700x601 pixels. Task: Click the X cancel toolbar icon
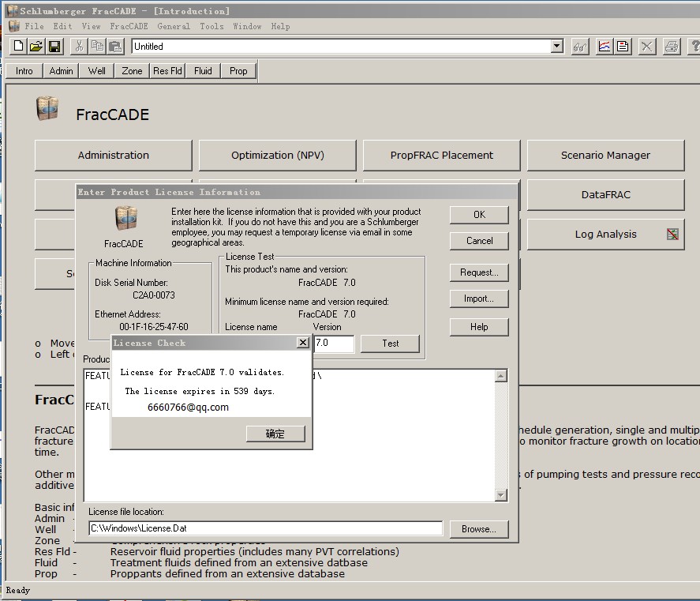click(647, 47)
